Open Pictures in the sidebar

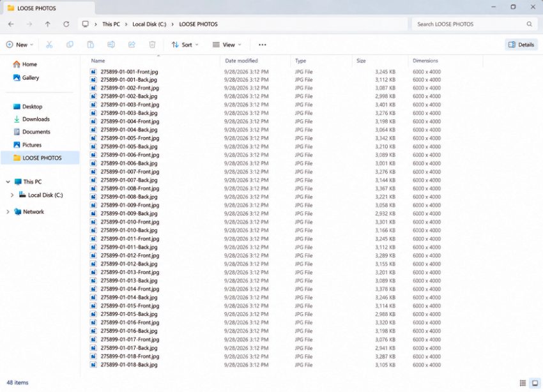pos(27,145)
